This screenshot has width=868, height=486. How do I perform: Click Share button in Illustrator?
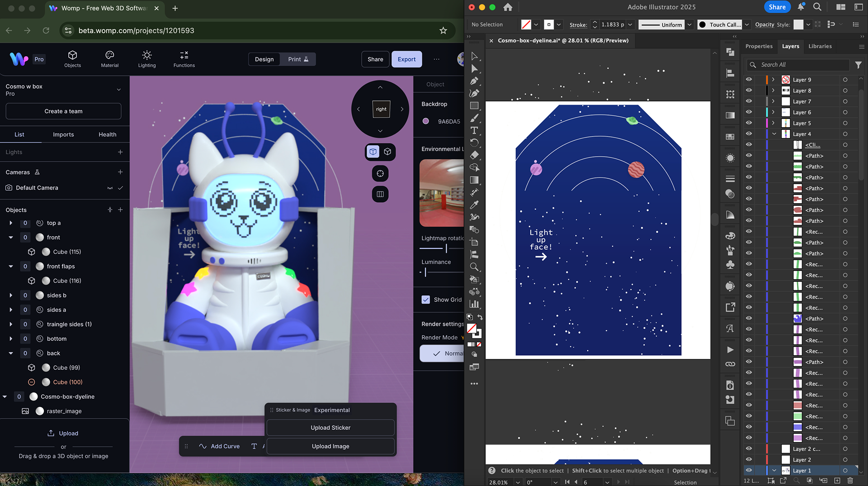777,7
